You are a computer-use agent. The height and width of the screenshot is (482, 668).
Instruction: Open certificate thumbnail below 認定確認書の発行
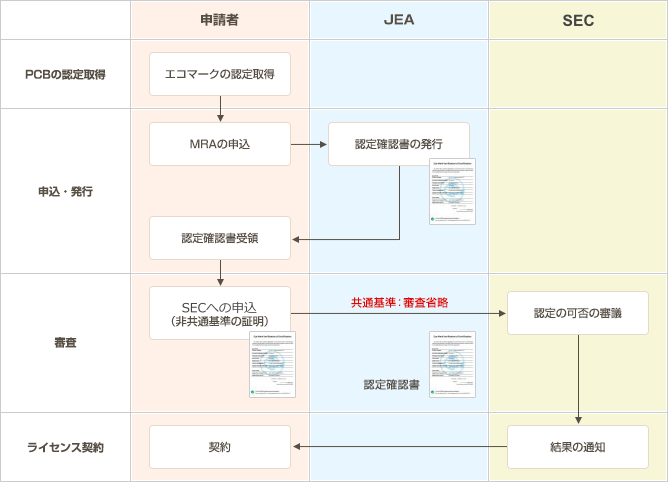pos(452,191)
